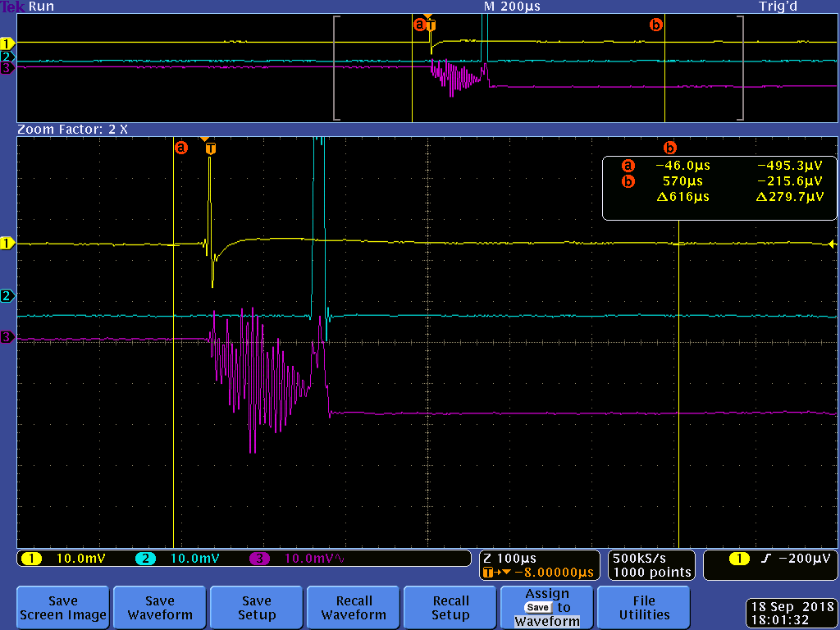Click delta voltage Δ279.7µV readout
The image size is (840, 630).
(790, 197)
